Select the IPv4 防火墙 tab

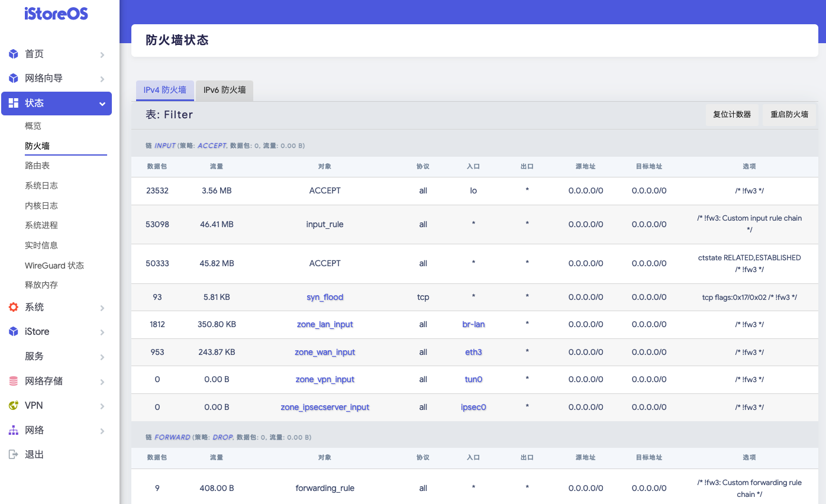point(164,91)
